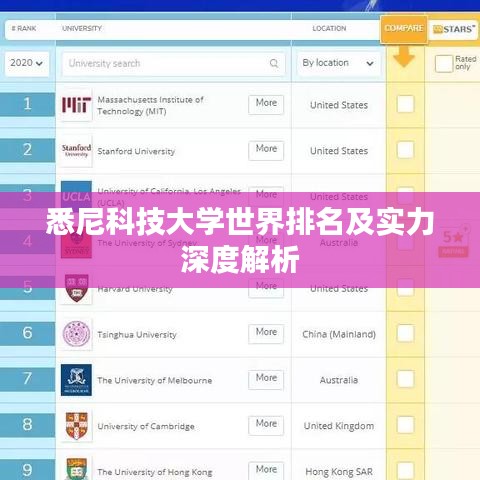Select the COMPARE column tab
Screen dimensions: 480x480
[x=404, y=29]
